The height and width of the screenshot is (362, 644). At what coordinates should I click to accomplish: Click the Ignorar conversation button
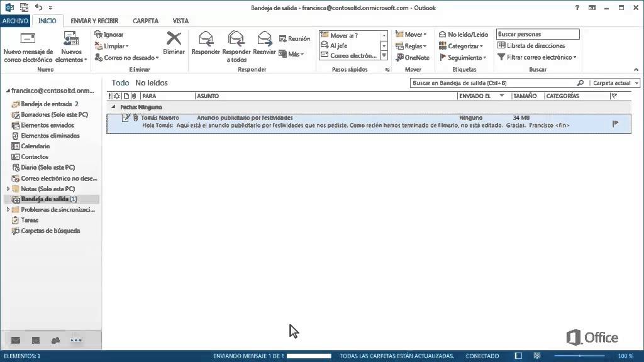tap(109, 35)
